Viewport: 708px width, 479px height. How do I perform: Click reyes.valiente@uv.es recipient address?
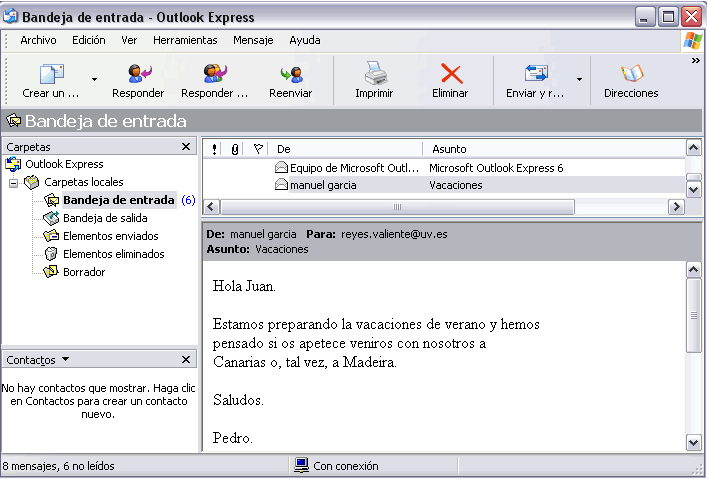click(x=394, y=234)
